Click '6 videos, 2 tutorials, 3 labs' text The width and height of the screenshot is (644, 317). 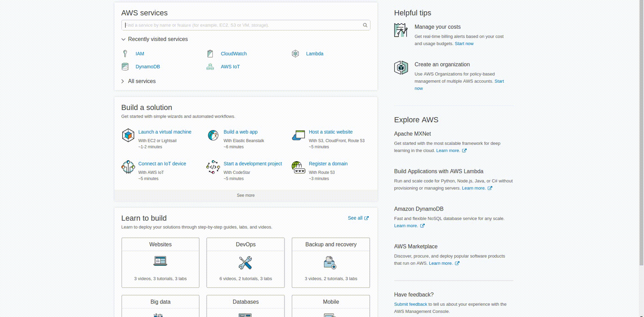point(246,279)
